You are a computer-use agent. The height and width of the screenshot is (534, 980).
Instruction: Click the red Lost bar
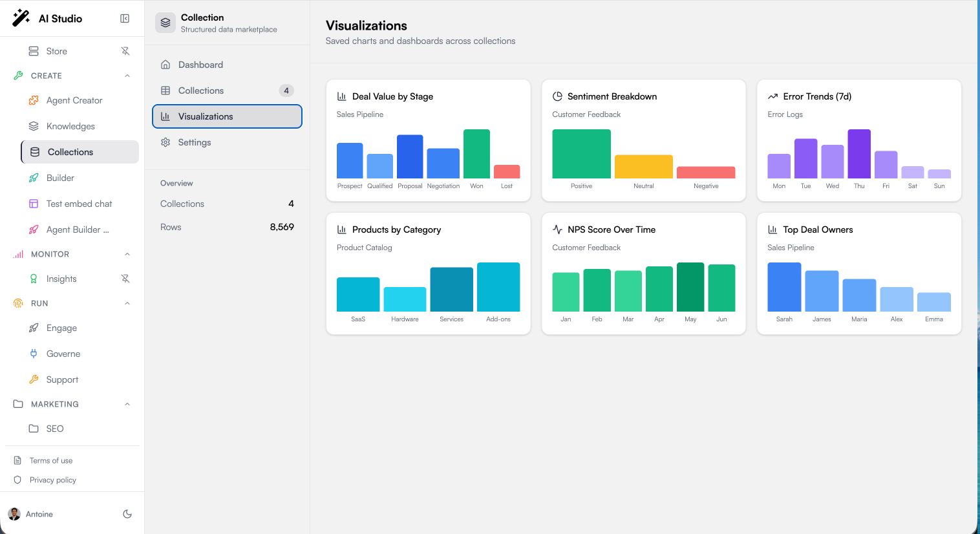(x=507, y=171)
